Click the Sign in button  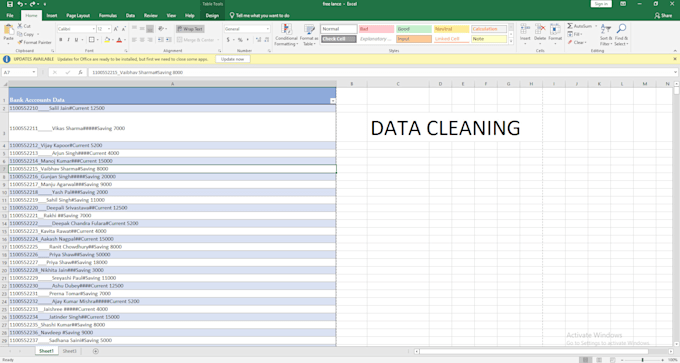(x=601, y=4)
